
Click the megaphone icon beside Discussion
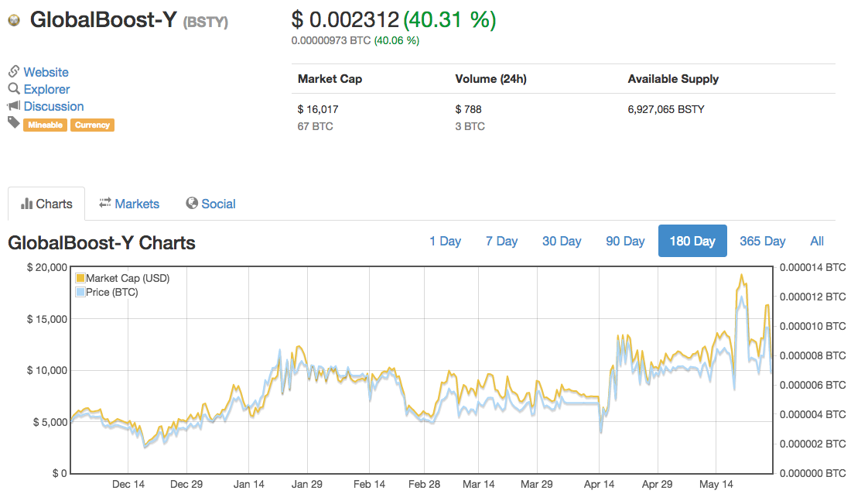coord(14,105)
